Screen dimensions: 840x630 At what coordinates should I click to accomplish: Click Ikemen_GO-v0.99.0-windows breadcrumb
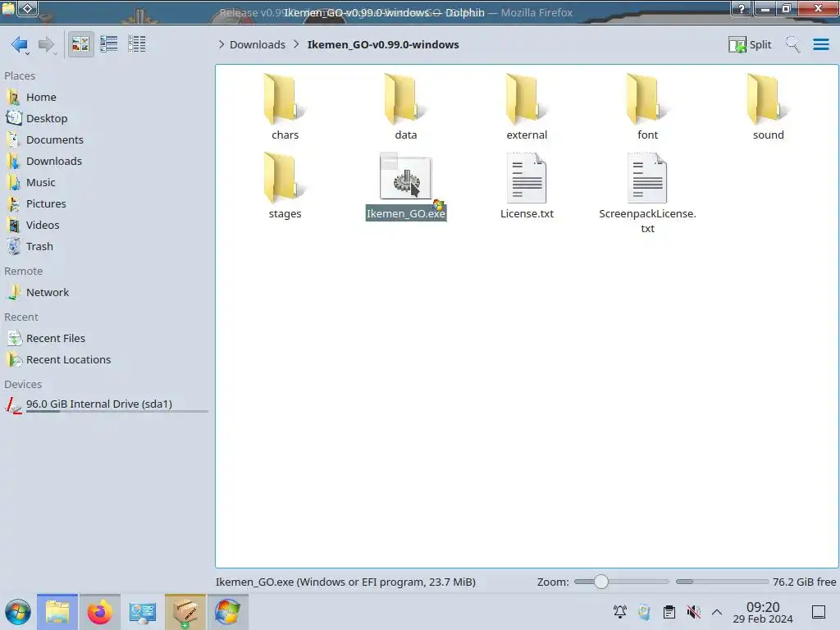[383, 44]
